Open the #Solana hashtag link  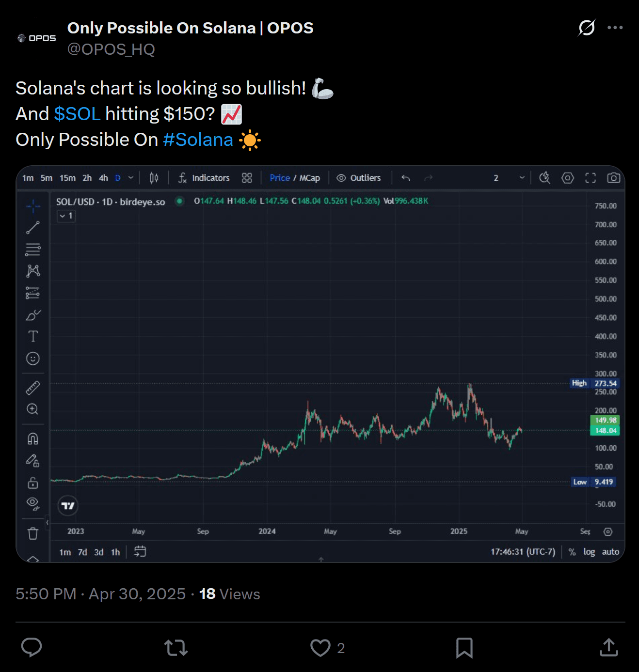click(198, 140)
